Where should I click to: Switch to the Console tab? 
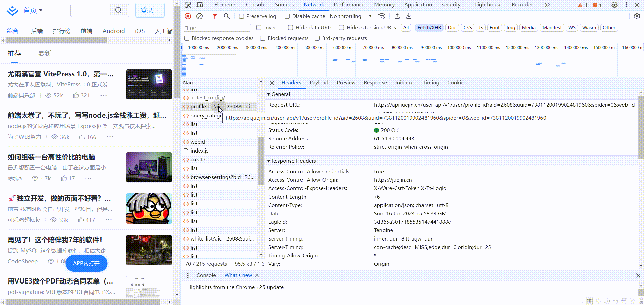pyautogui.click(x=255, y=5)
